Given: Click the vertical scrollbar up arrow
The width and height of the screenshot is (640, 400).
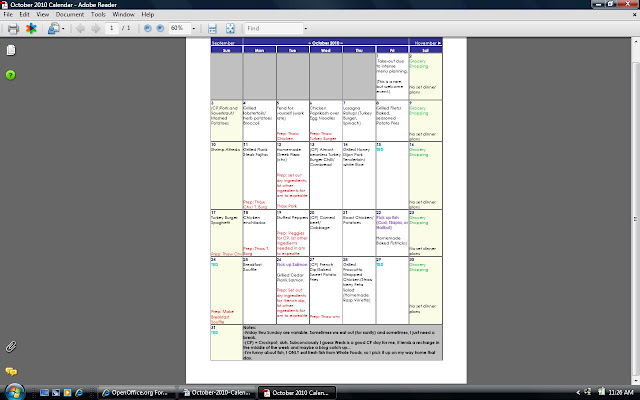Looking at the screenshot, I should 636,41.
